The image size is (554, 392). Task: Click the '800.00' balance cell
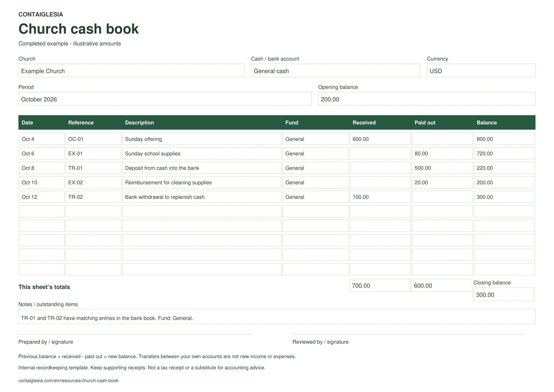[504, 139]
